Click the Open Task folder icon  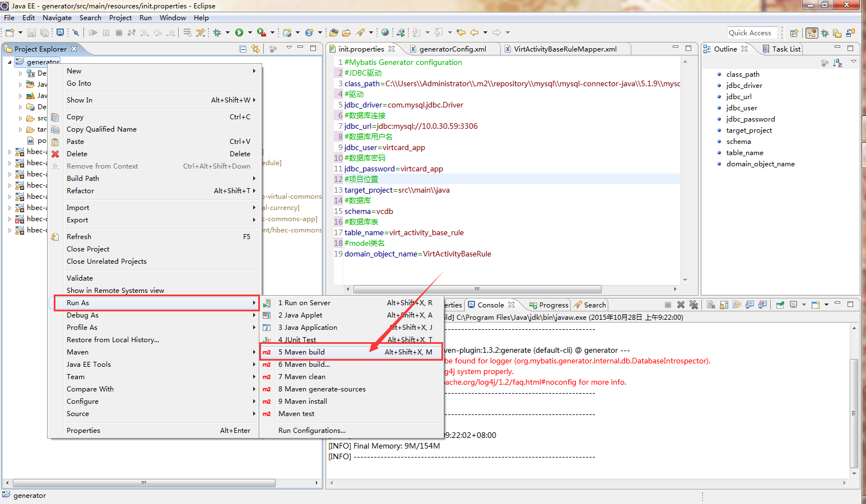(347, 32)
